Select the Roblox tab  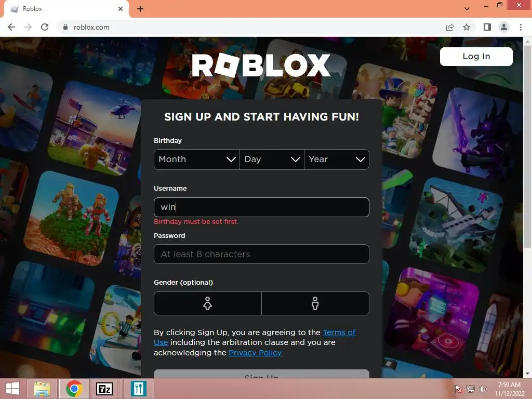tap(66, 9)
